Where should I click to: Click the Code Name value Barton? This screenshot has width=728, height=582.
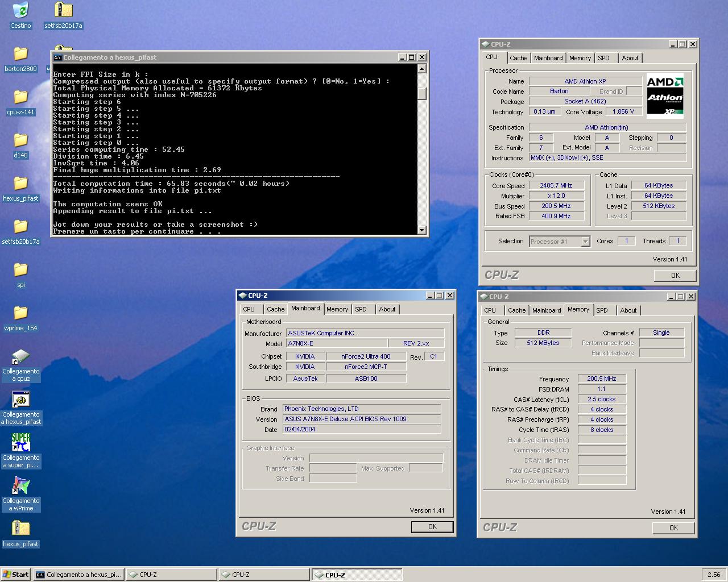click(x=559, y=91)
